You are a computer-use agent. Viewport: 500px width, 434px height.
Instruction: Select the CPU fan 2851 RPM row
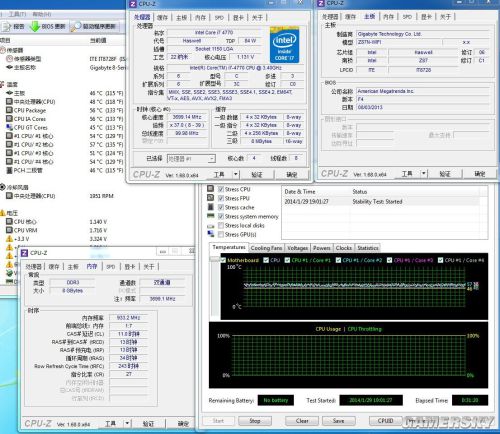pos(63,196)
